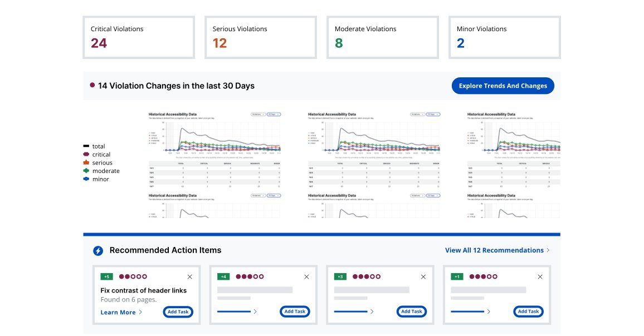Click Add Task on the +3 card
Viewport: 644px width, 336px height.
click(x=412, y=312)
